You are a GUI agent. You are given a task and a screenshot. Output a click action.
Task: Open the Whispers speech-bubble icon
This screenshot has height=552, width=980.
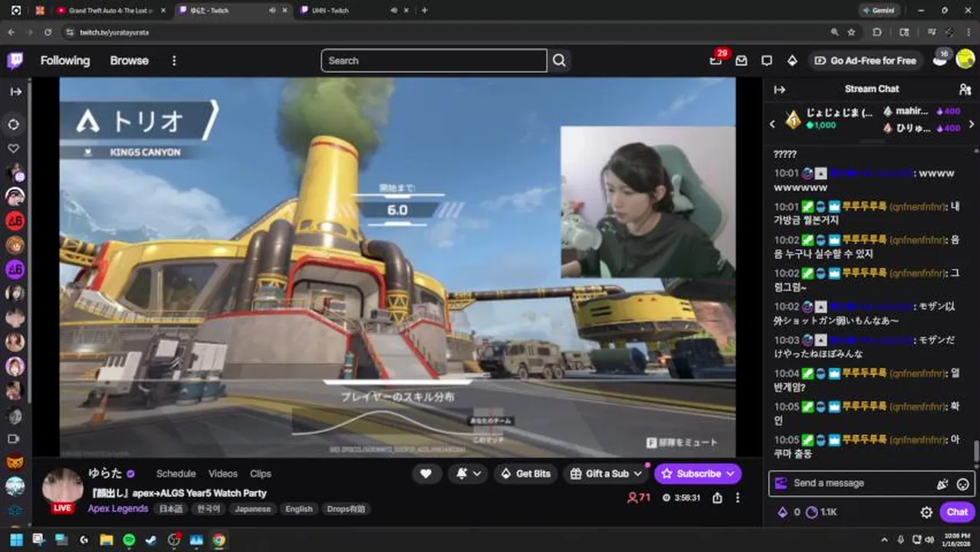[766, 61]
